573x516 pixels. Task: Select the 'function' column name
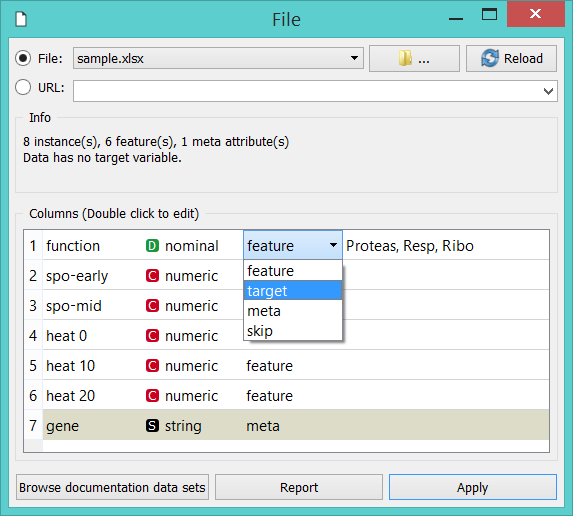click(x=73, y=246)
